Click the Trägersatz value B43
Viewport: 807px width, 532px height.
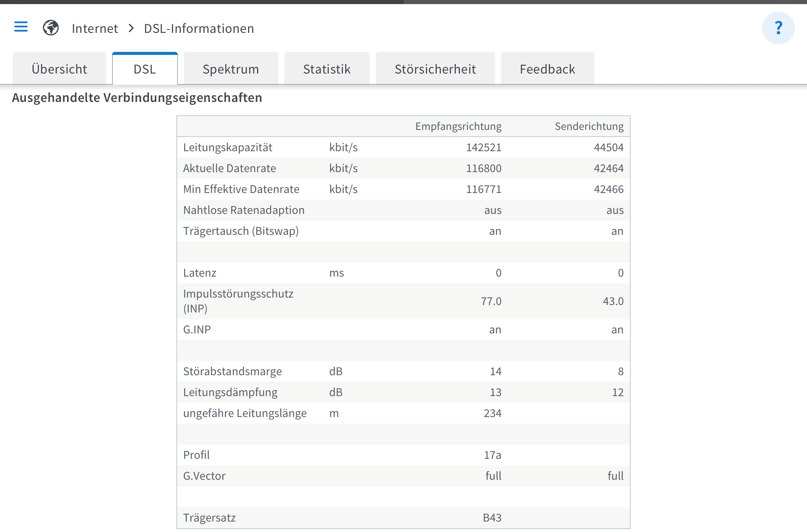(x=492, y=518)
